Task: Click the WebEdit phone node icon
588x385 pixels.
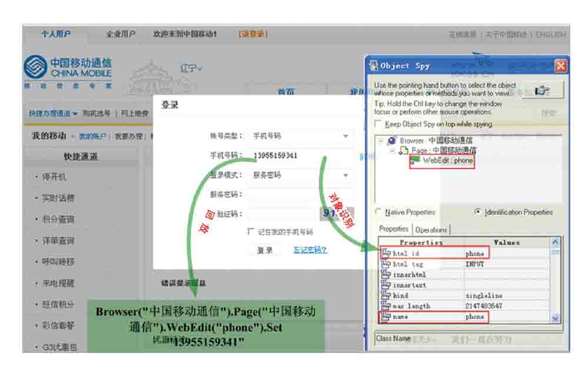Action: [x=415, y=160]
